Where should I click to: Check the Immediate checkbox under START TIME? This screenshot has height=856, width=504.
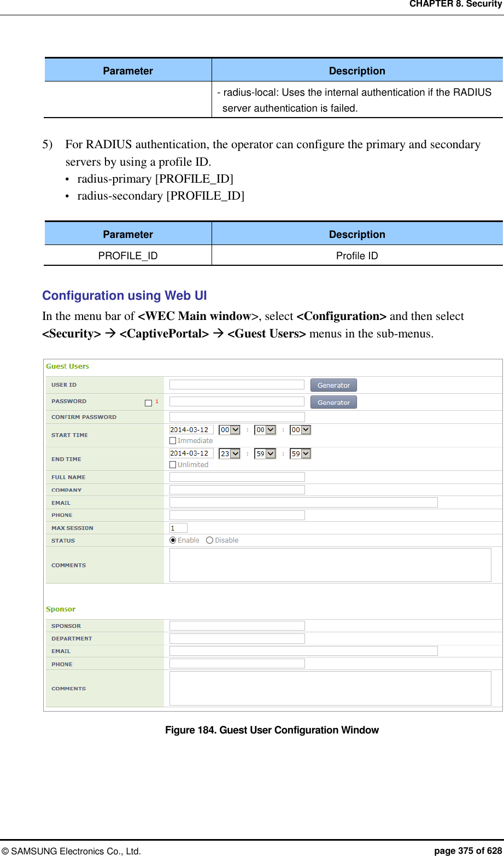pyautogui.click(x=173, y=440)
